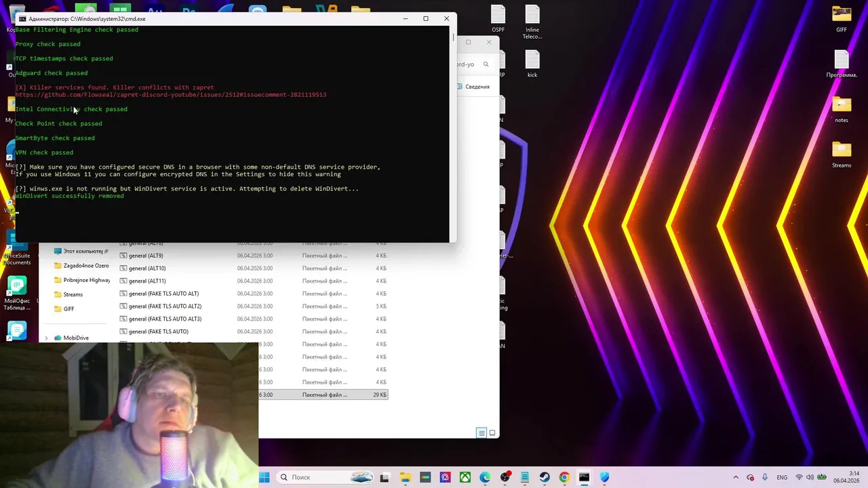Click the 5 КБ size cell
Image resolution: width=868 pixels, height=488 pixels.
(x=382, y=306)
